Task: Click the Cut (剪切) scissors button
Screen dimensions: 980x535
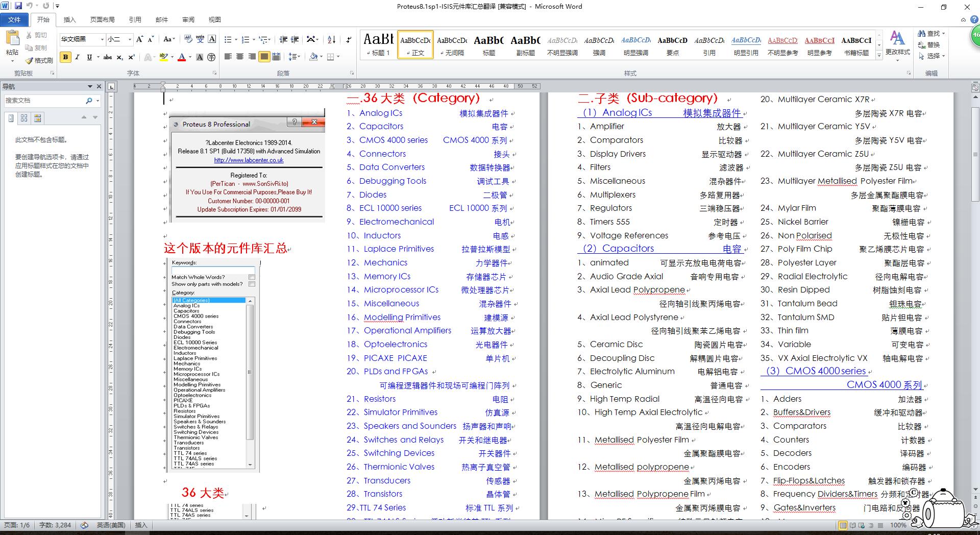Action: coord(37,35)
